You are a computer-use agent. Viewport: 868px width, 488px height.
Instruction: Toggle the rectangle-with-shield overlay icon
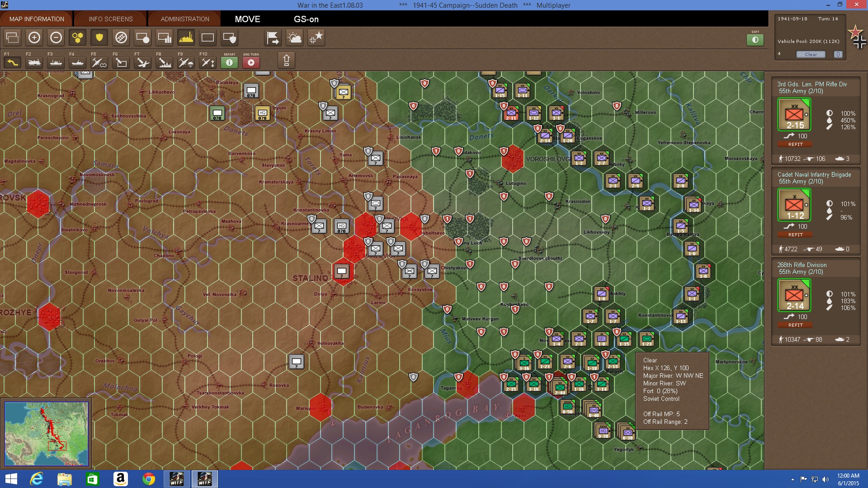230,38
